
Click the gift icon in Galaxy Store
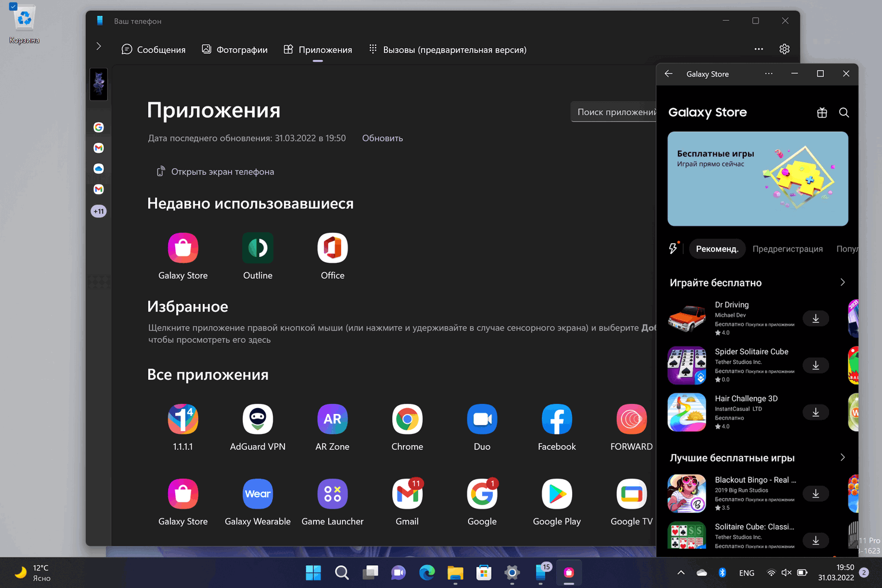click(822, 112)
